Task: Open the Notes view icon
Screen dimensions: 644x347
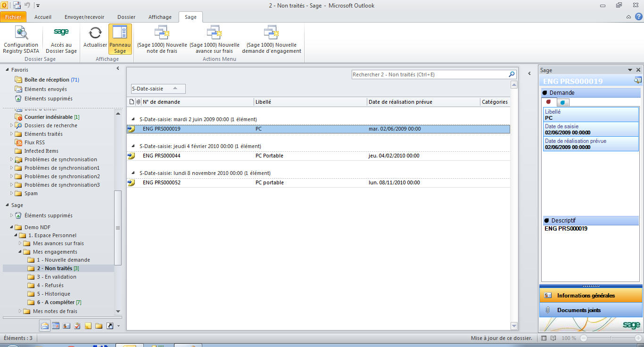Action: click(x=88, y=325)
